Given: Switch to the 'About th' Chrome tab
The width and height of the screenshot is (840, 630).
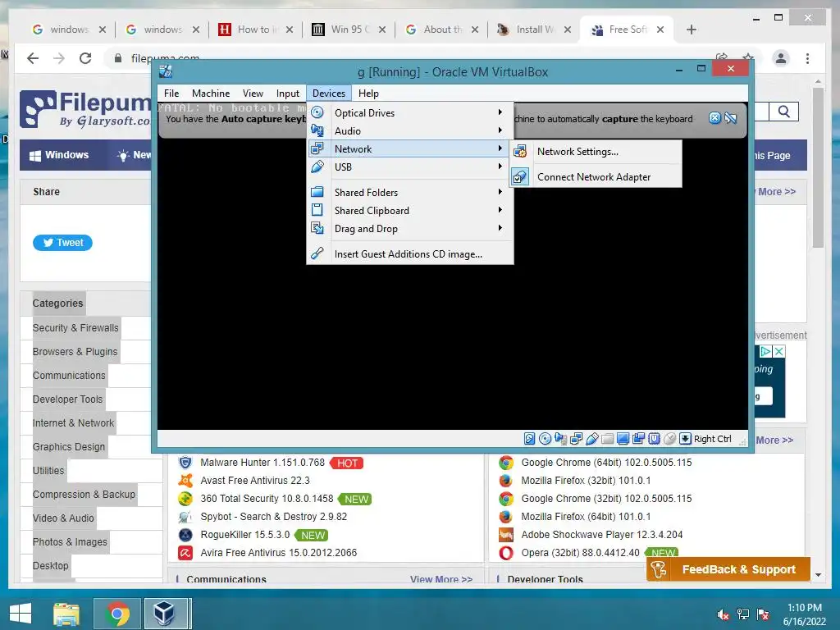Looking at the screenshot, I should pyautogui.click(x=441, y=30).
